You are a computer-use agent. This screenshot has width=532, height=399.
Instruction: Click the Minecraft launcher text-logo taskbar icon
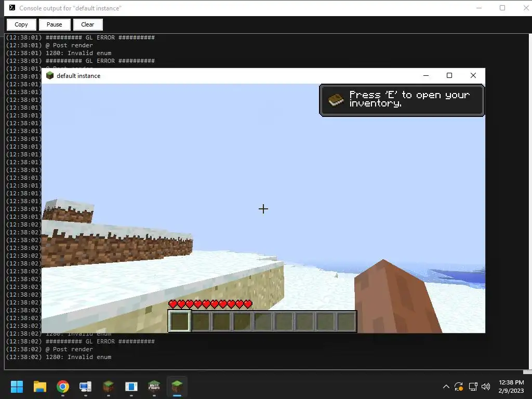[154, 387]
